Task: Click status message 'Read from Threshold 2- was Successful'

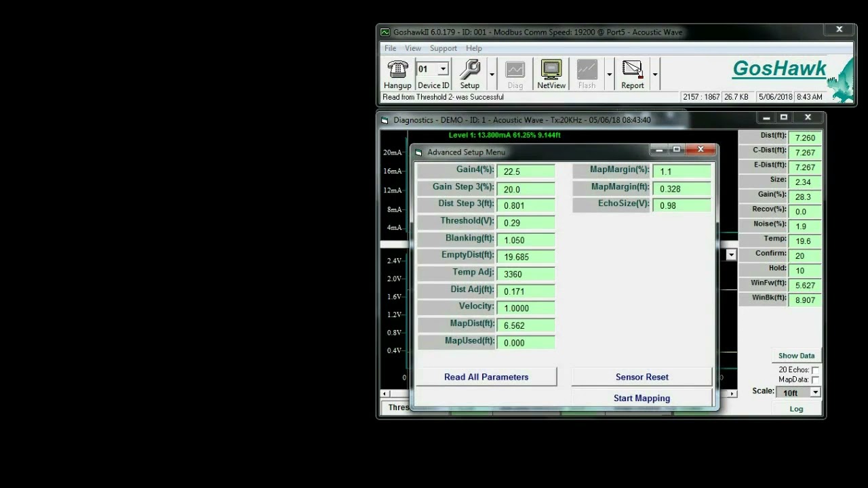Action: tap(443, 97)
